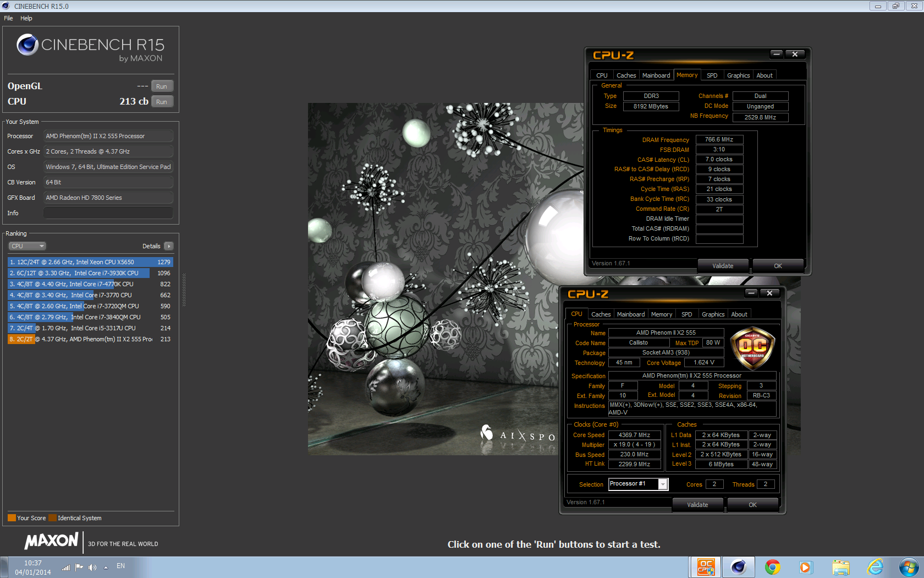Image resolution: width=924 pixels, height=578 pixels.
Task: Click the panel splitter handle beside Ranking
Action: pyautogui.click(x=184, y=290)
